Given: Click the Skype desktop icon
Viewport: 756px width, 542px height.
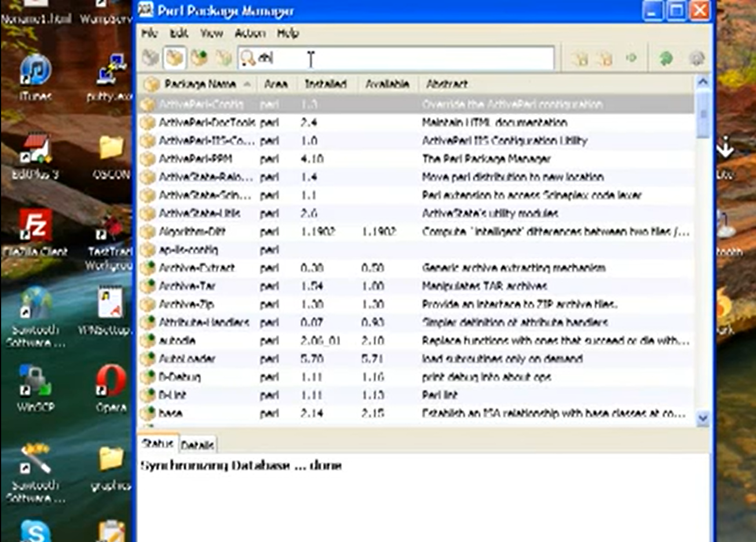Looking at the screenshot, I should pyautogui.click(x=35, y=530).
